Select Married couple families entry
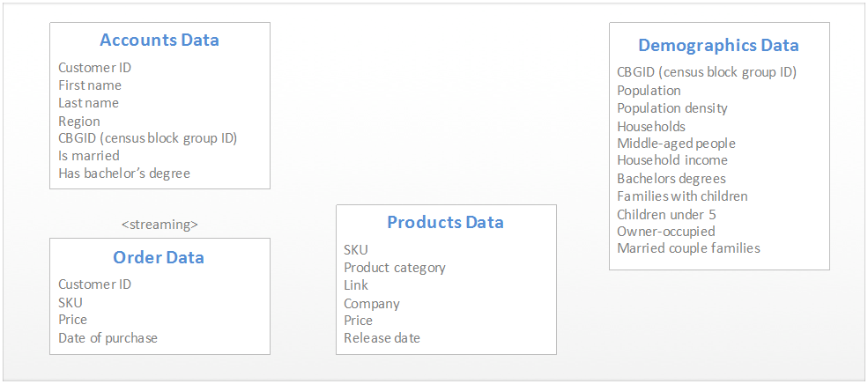 [x=688, y=247]
